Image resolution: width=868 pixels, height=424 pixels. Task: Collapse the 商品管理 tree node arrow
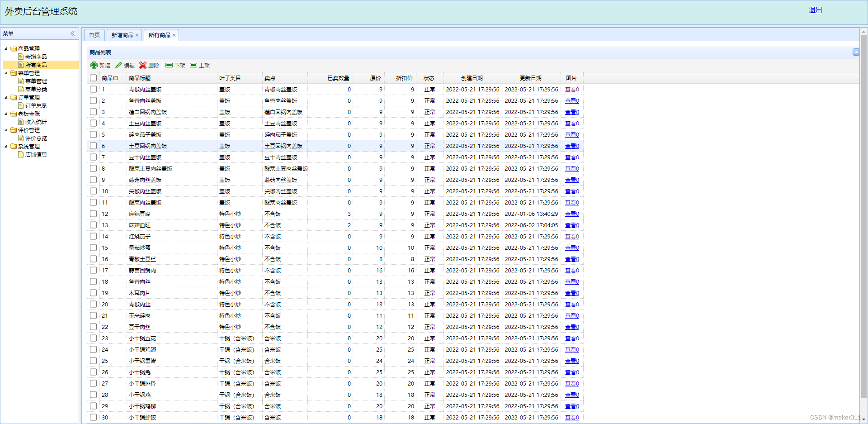click(x=6, y=48)
